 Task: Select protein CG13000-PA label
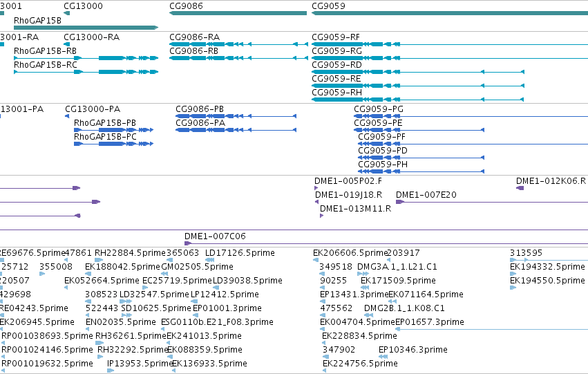pos(93,109)
